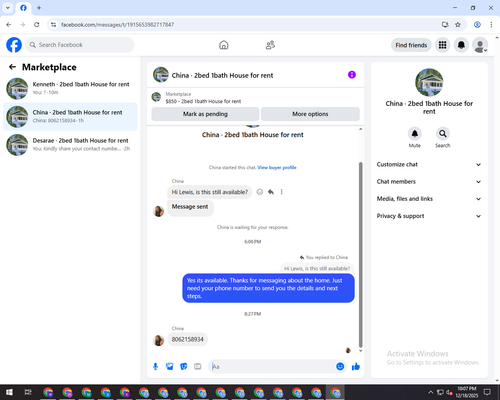Screen dimensions: 500x400
Task: Click Mark as pending button
Action: pyautogui.click(x=205, y=114)
